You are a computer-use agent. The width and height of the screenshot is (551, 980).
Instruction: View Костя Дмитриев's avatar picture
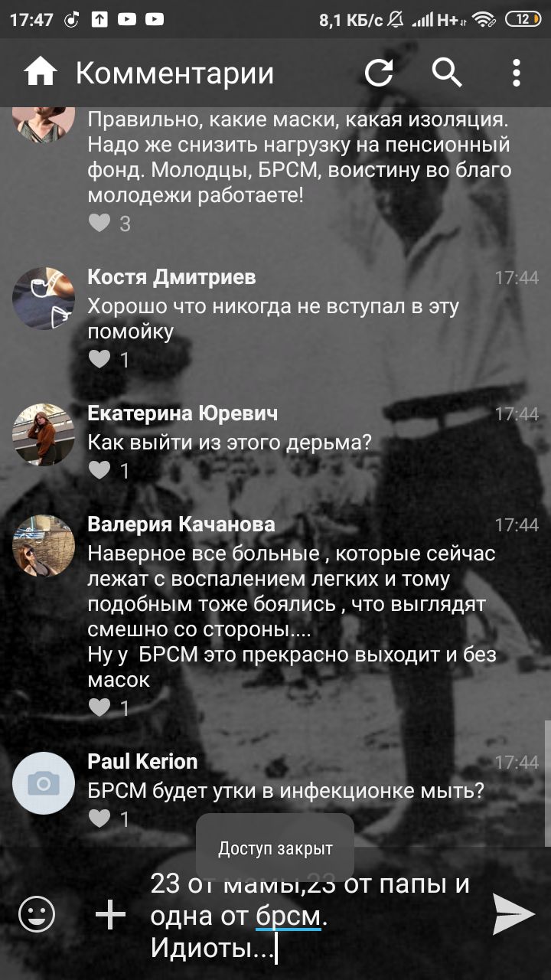tap(44, 299)
